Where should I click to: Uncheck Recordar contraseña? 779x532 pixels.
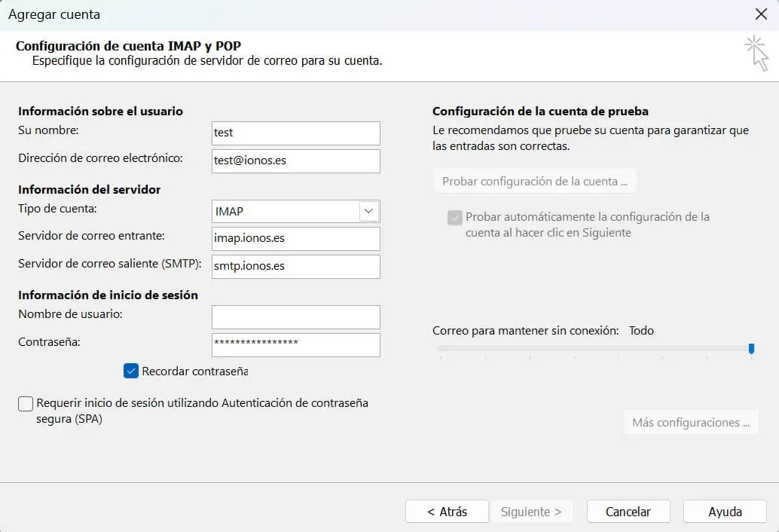(131, 371)
